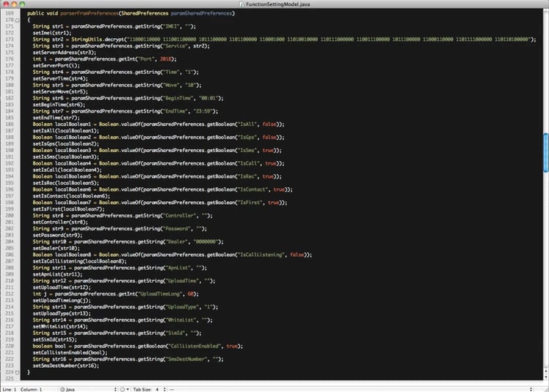Click the bundle gear icon in status bar
549x392 pixels.
pyautogui.click(x=122, y=388)
